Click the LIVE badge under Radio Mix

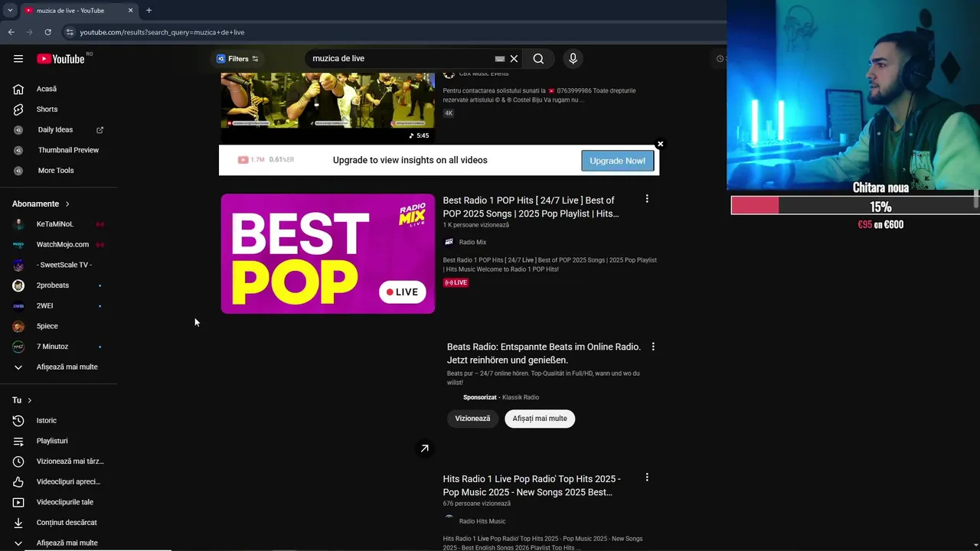[x=456, y=282]
